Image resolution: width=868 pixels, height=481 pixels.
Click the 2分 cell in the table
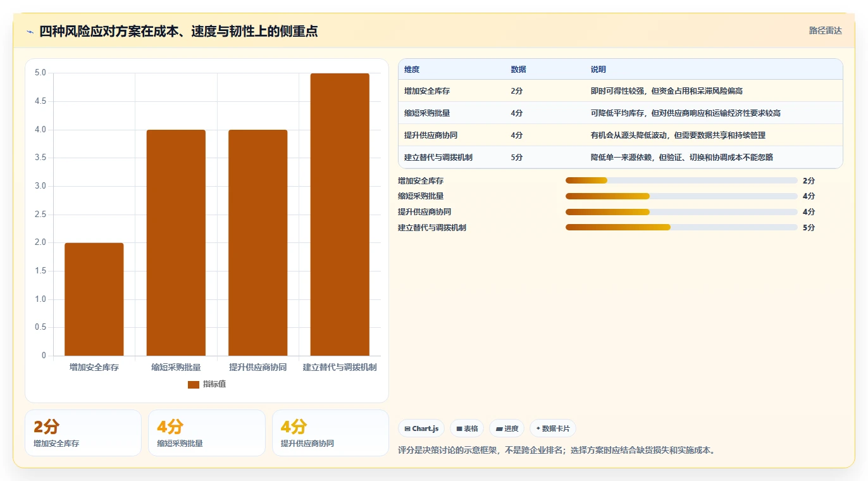(x=517, y=91)
